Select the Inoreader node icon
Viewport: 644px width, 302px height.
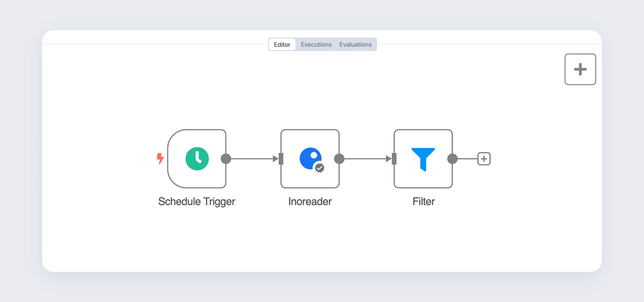(x=310, y=158)
